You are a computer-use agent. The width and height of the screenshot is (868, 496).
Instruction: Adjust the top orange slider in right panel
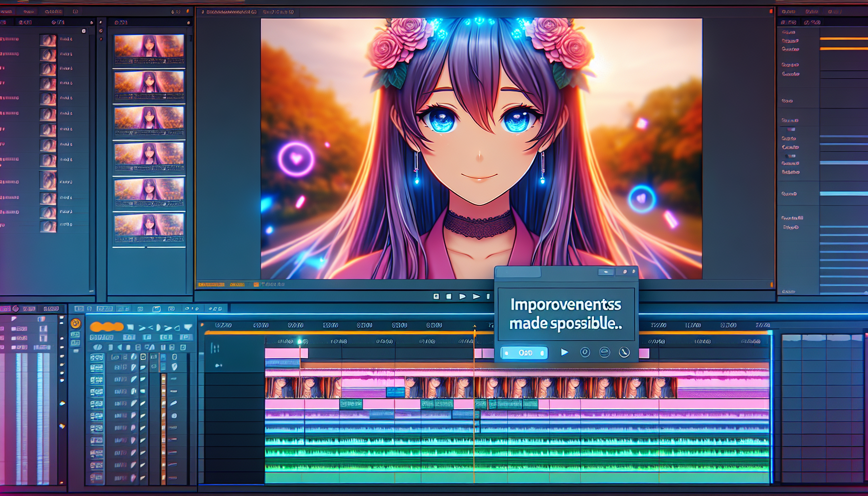coord(843,38)
